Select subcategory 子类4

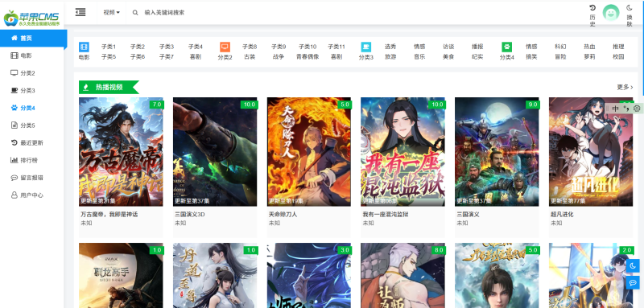pyautogui.click(x=196, y=47)
